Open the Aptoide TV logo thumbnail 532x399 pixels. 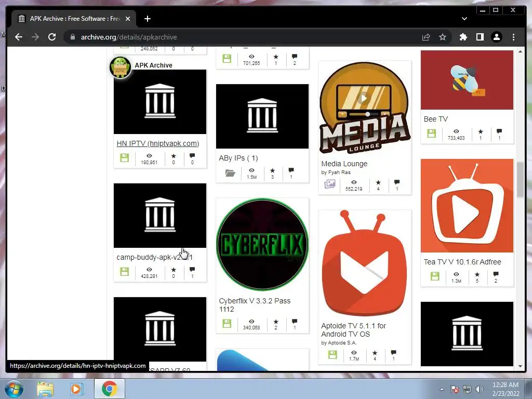(365, 263)
